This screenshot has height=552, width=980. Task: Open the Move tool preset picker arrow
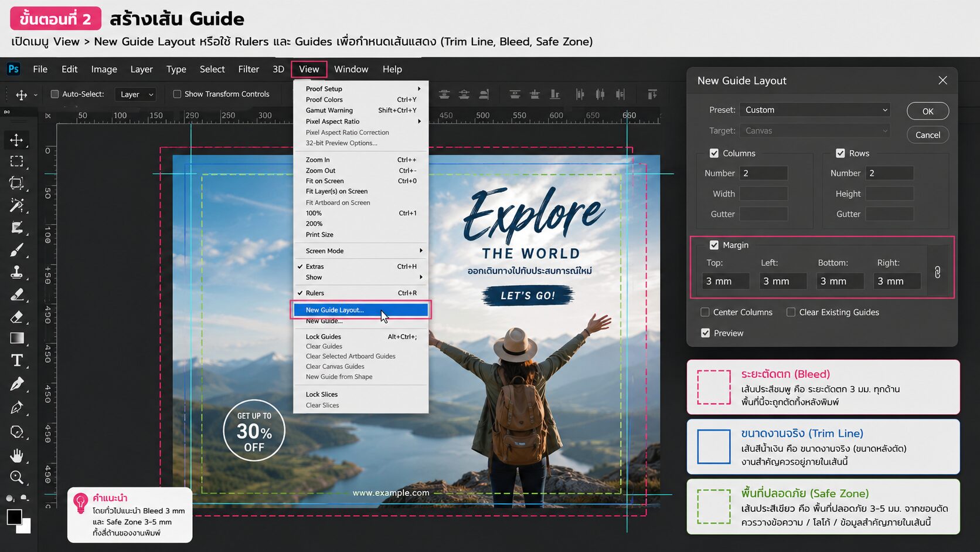(35, 95)
